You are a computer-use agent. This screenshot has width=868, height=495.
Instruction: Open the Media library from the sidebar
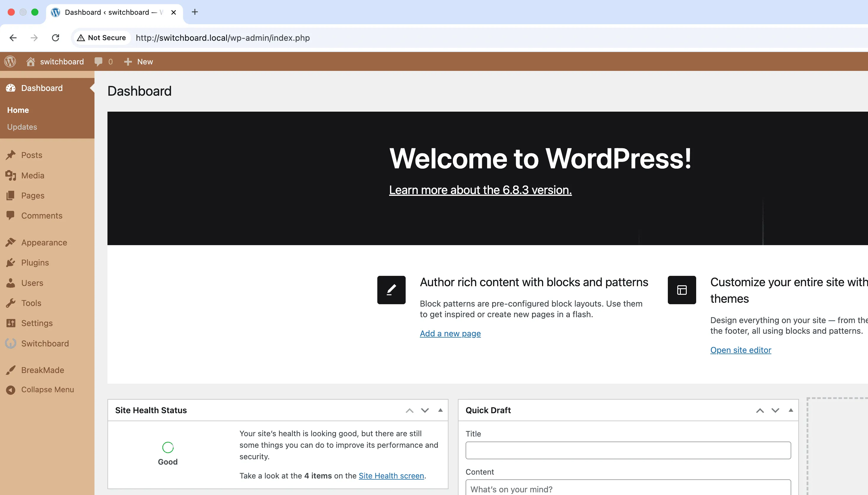point(33,175)
